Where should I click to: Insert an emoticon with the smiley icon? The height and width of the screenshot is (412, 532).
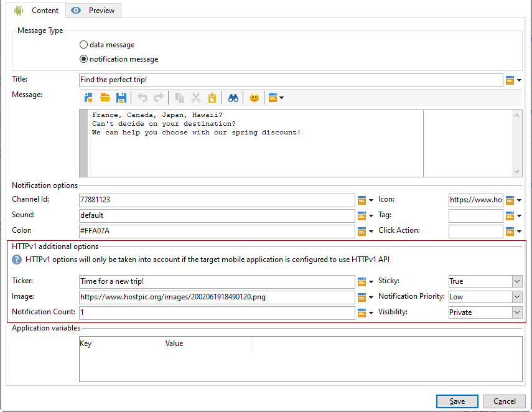[x=254, y=98]
